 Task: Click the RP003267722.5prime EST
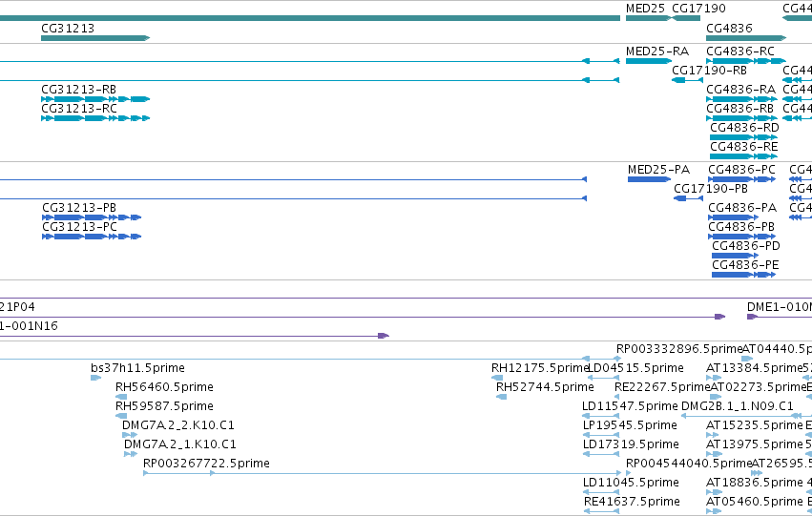pyautogui.click(x=383, y=473)
